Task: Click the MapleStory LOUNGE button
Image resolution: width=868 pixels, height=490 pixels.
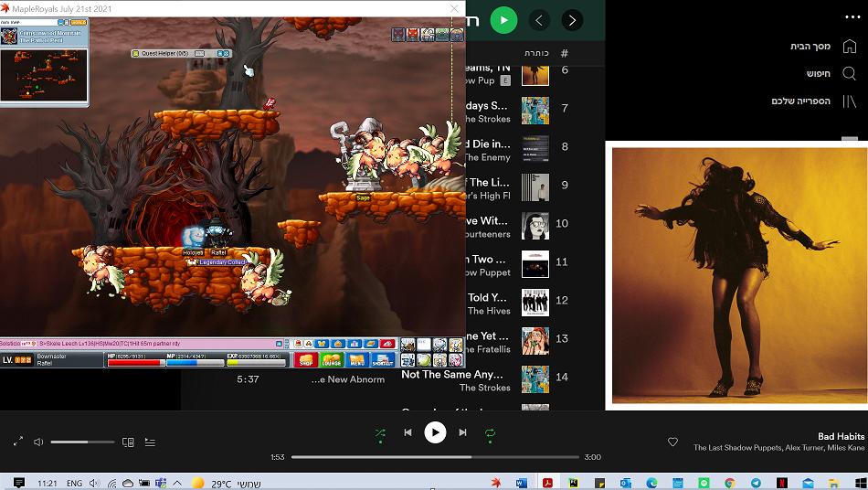Action: pyautogui.click(x=332, y=360)
